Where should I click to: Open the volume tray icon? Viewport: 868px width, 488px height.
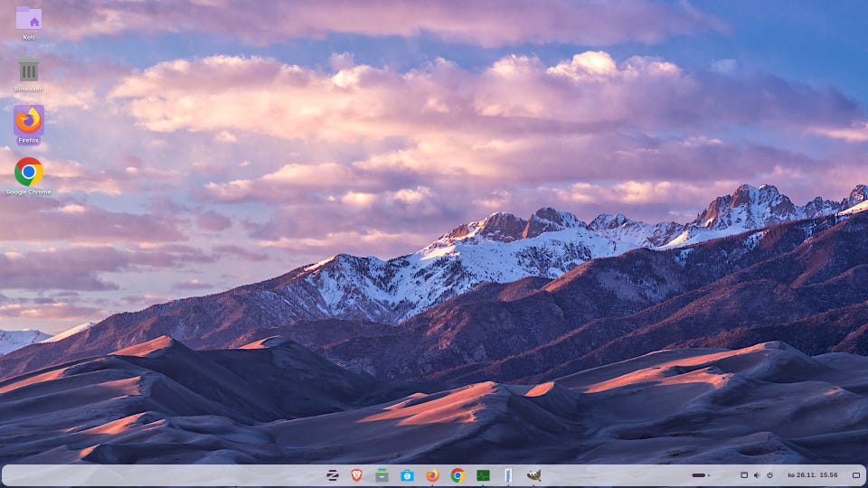click(757, 475)
